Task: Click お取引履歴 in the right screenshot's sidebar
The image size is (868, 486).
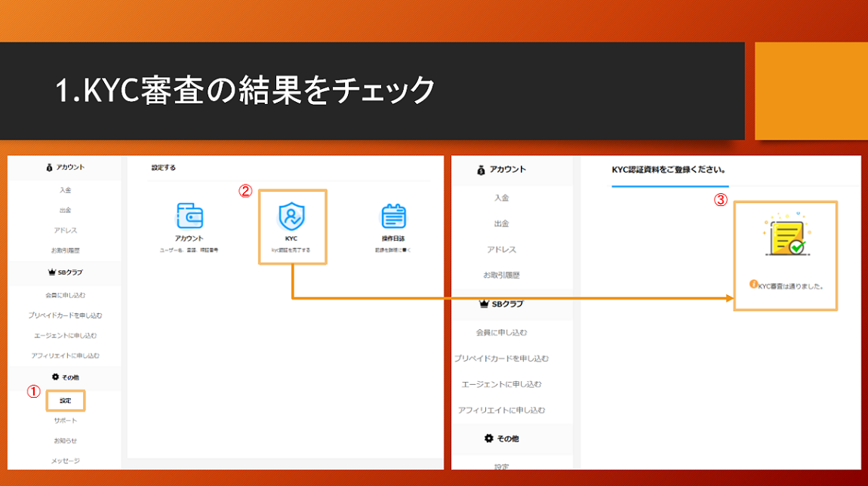Action: 501,275
